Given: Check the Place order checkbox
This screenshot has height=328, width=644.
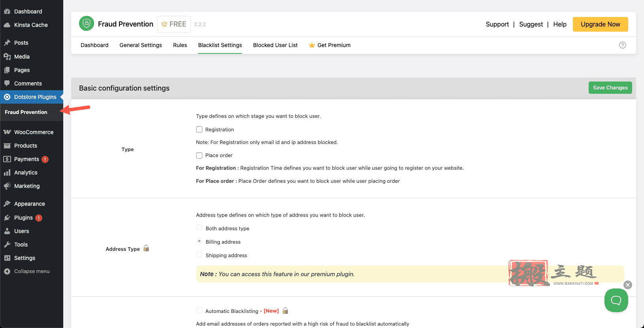Looking at the screenshot, I should pos(199,155).
